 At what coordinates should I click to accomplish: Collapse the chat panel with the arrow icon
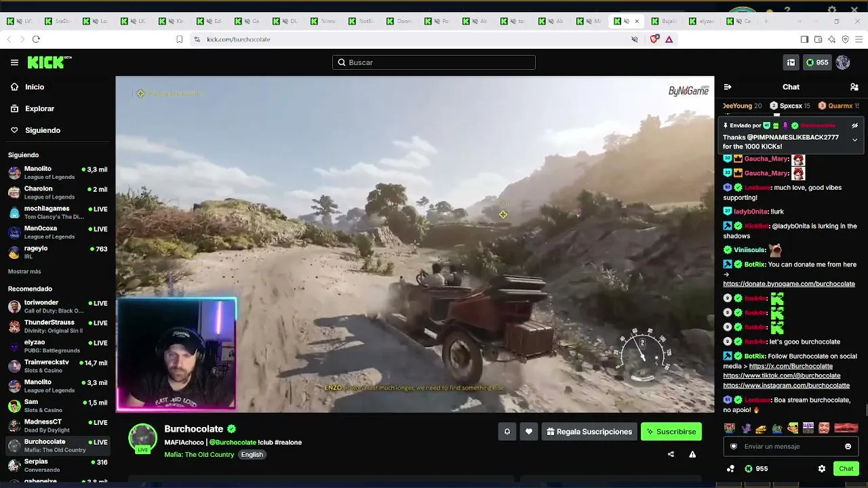728,87
